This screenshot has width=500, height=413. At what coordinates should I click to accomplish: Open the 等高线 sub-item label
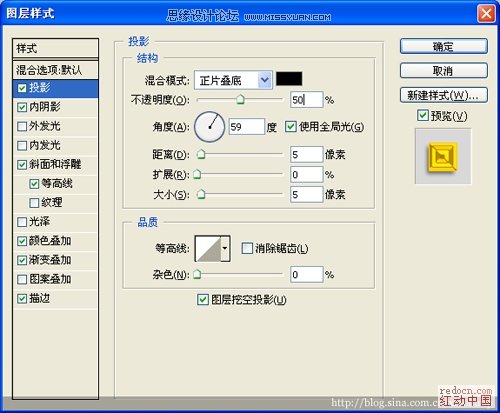[x=57, y=184]
